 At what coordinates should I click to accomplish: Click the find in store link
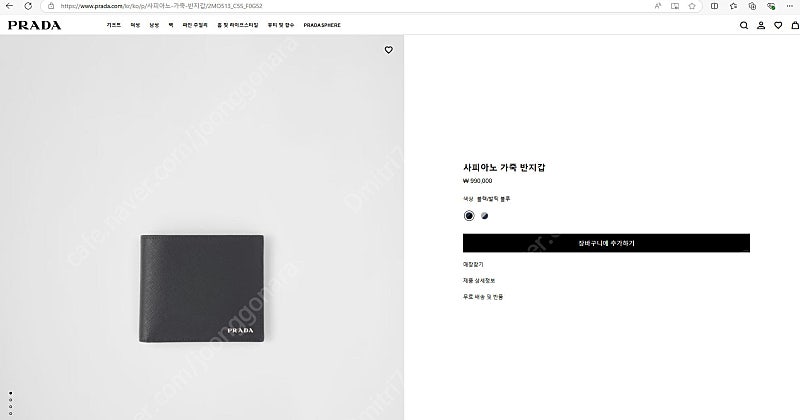tap(473, 264)
